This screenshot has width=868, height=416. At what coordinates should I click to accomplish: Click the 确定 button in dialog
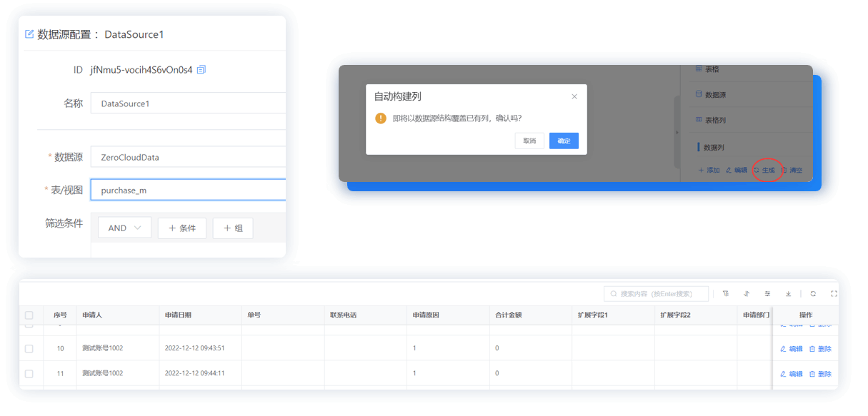pyautogui.click(x=564, y=141)
